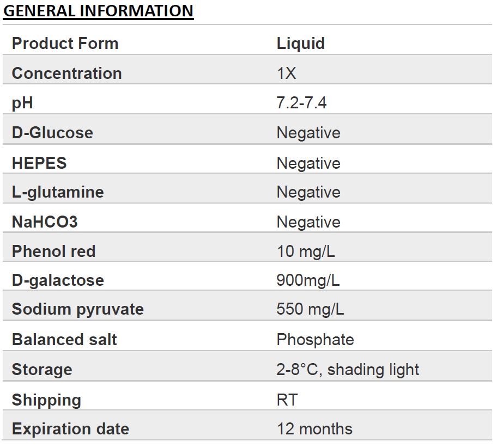Click the NaHCO3 row label
Image resolution: width=497 pixels, height=448 pixels.
coord(45,222)
